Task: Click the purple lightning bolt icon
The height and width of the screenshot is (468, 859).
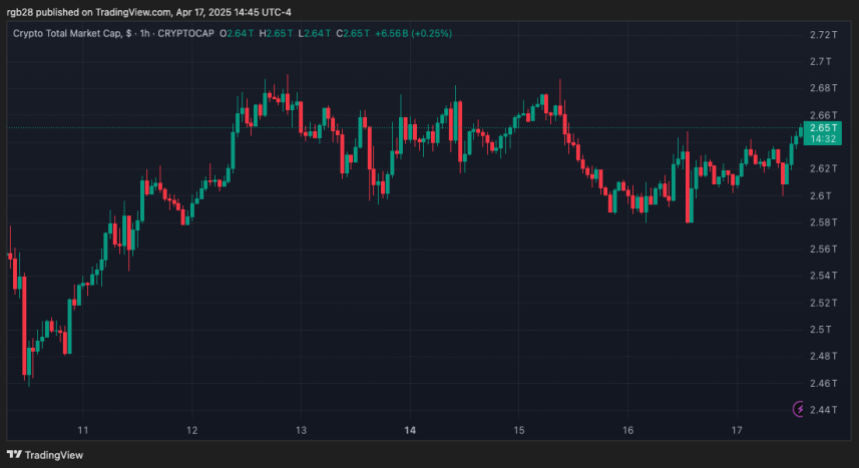Action: click(799, 408)
